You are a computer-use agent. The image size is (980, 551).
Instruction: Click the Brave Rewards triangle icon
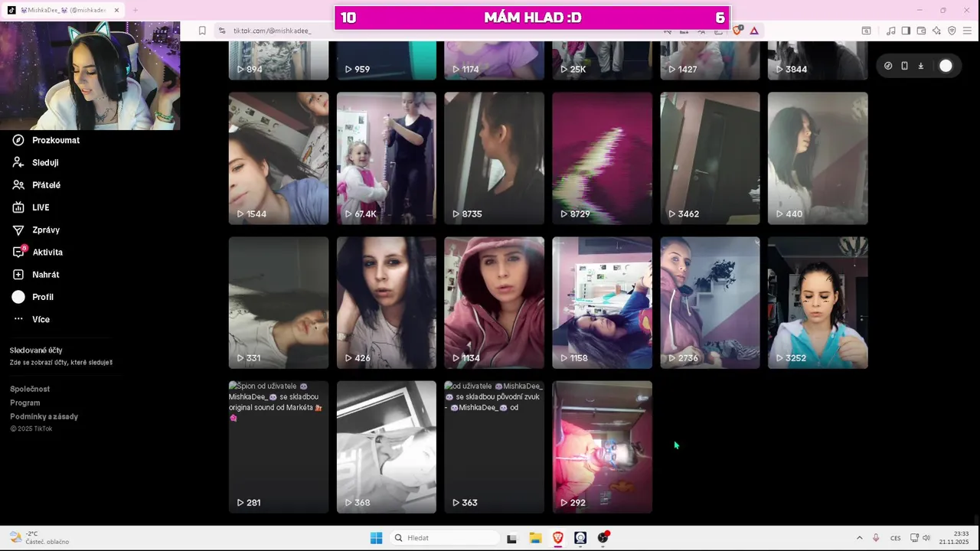click(x=754, y=31)
